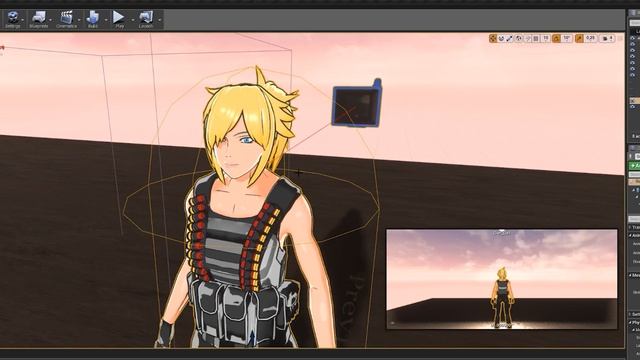The width and height of the screenshot is (640, 360).
Task: Click the camera preview thumbnail
Action: pyautogui.click(x=502, y=279)
